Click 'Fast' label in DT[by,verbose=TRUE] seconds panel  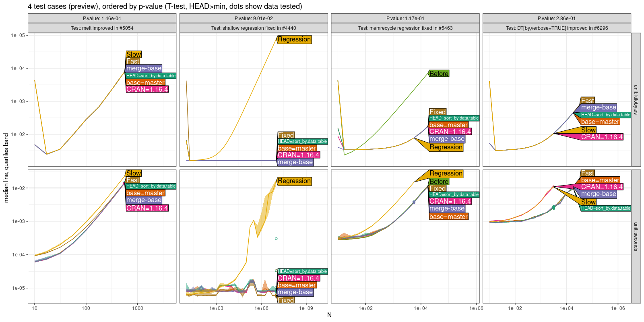pos(588,173)
